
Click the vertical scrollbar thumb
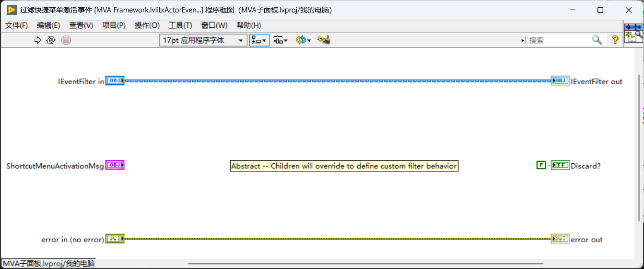[638, 147]
